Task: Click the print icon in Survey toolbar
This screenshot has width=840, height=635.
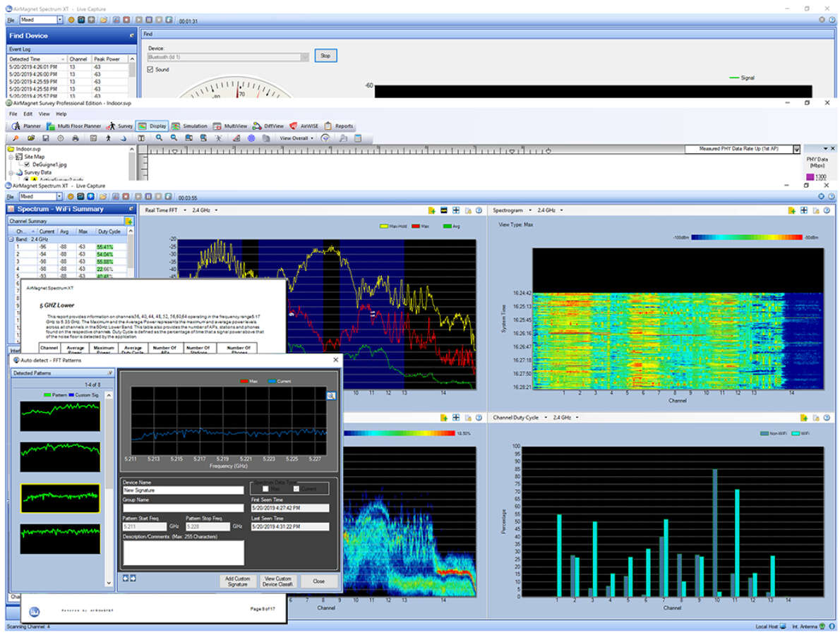Action: point(76,138)
